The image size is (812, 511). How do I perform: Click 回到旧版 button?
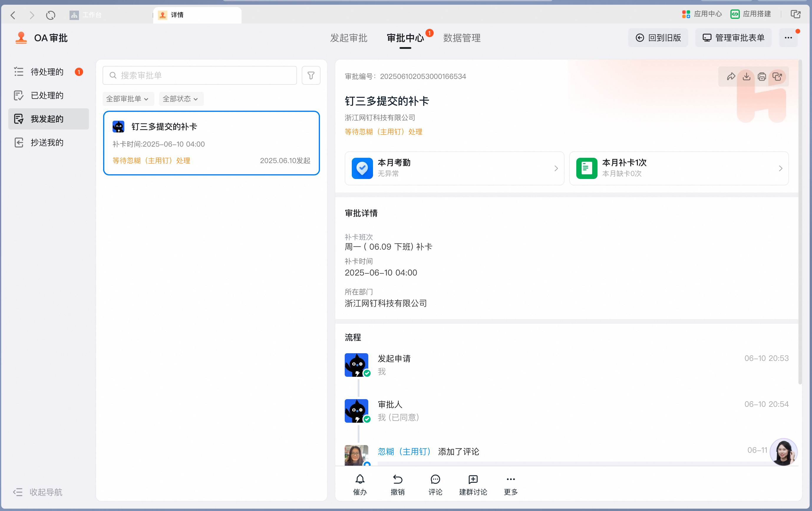pyautogui.click(x=658, y=38)
